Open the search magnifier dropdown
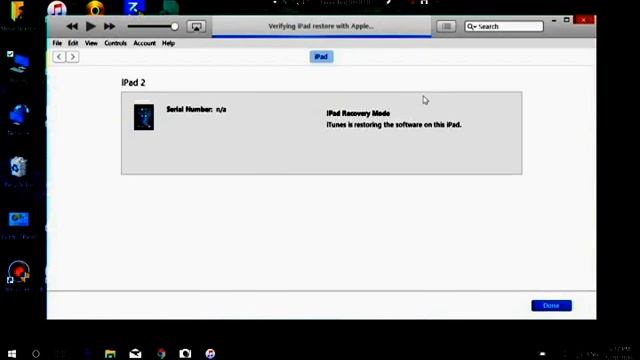This screenshot has width=640, height=360. (x=472, y=27)
